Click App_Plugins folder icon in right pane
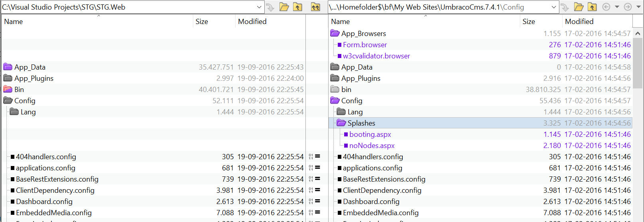Image resolution: width=644 pixels, height=222 pixels. 335,78
